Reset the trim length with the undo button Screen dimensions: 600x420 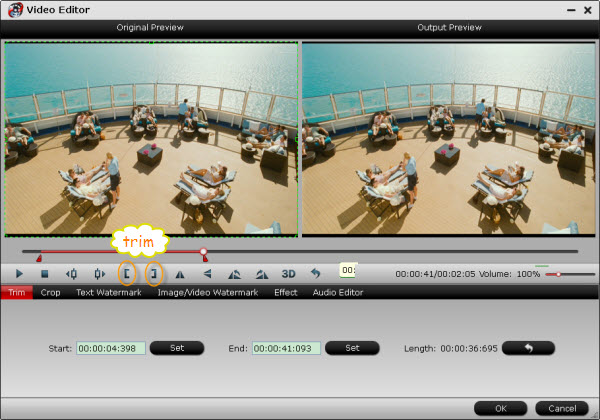coord(528,348)
